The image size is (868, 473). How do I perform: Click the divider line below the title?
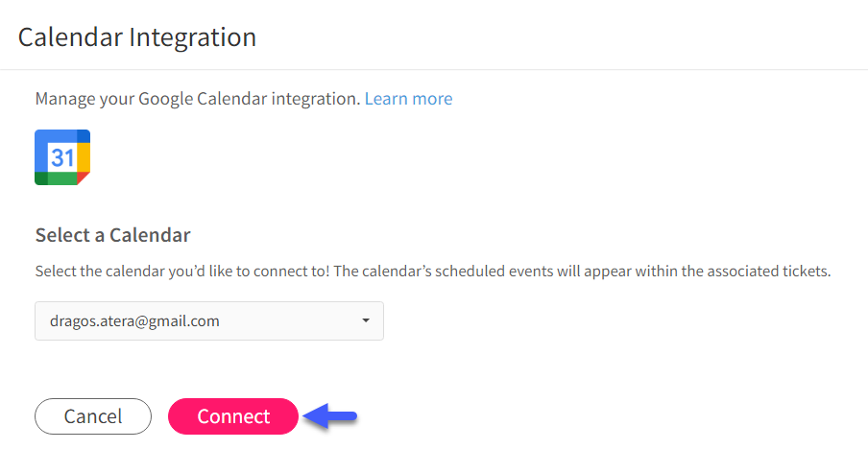point(434,70)
